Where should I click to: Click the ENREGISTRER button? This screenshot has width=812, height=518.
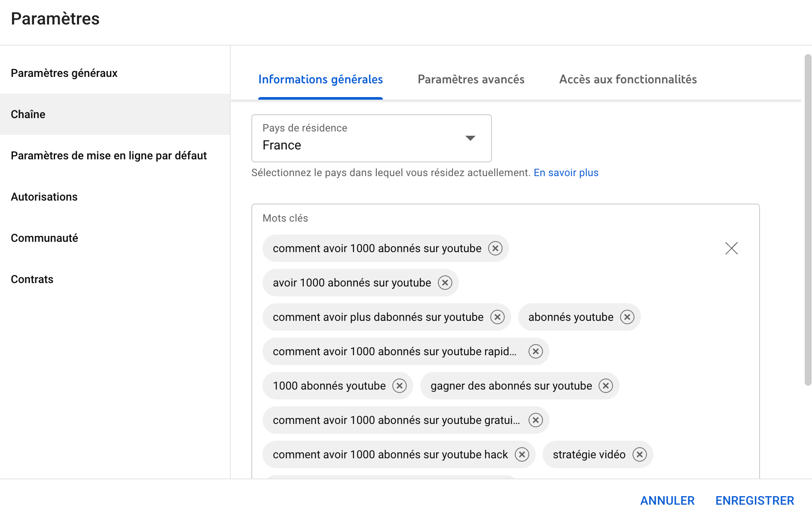coord(754,500)
